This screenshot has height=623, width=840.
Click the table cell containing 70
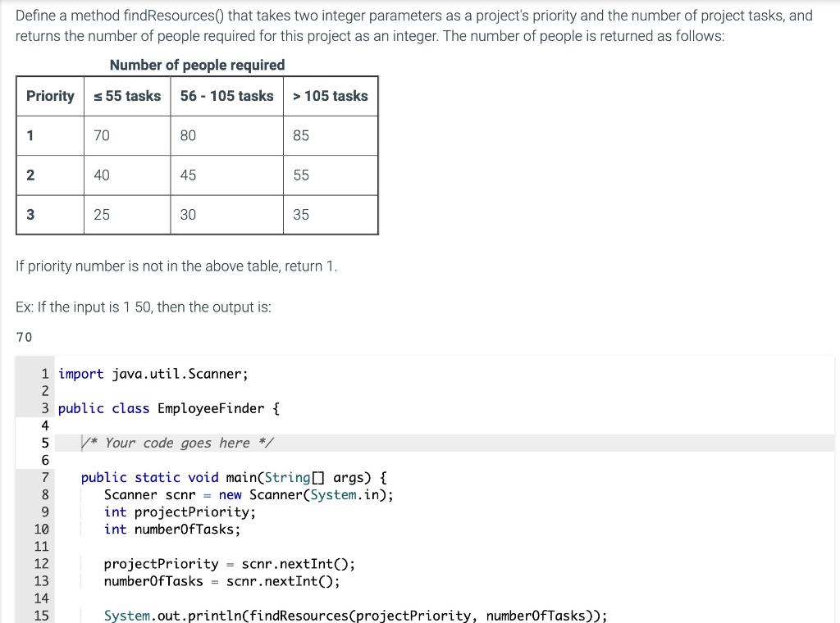pos(101,135)
